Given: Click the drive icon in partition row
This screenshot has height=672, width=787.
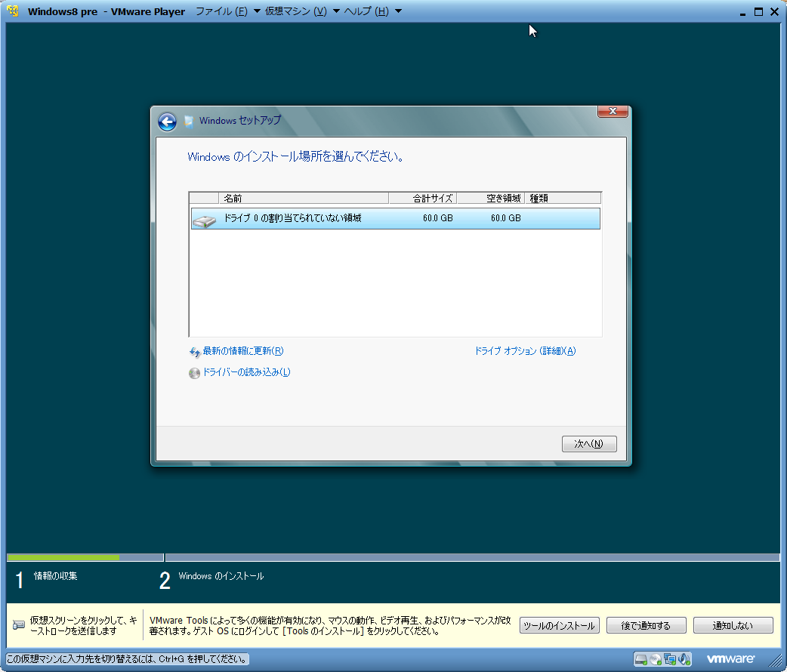Looking at the screenshot, I should coord(204,220).
